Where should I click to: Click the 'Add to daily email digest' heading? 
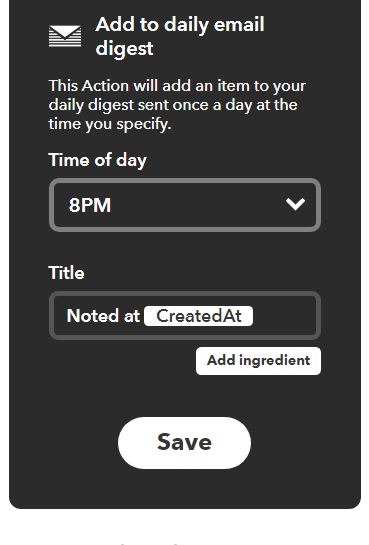tap(180, 36)
